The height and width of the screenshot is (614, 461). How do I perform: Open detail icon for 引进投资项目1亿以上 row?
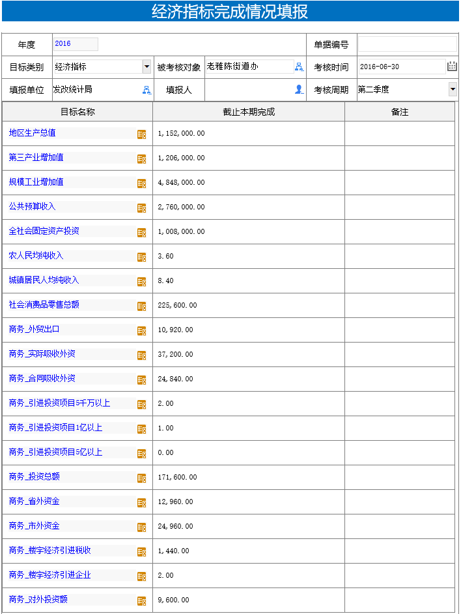[141, 429]
